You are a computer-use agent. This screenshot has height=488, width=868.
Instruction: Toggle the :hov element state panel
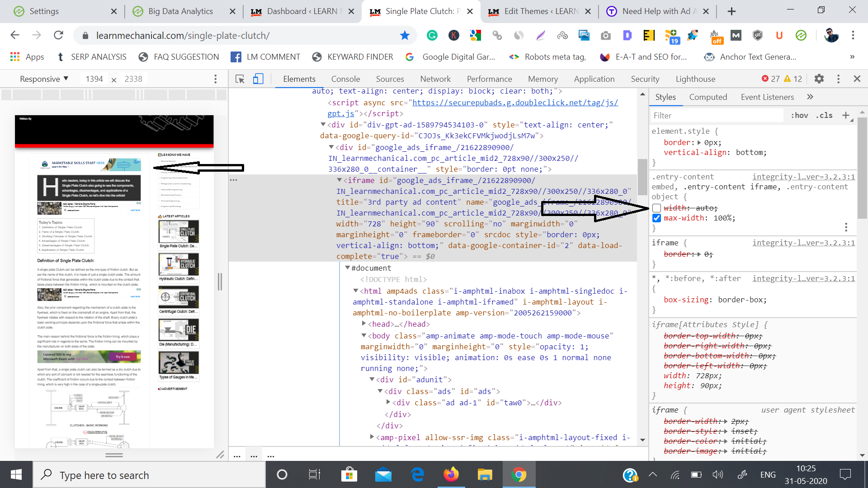coord(799,115)
